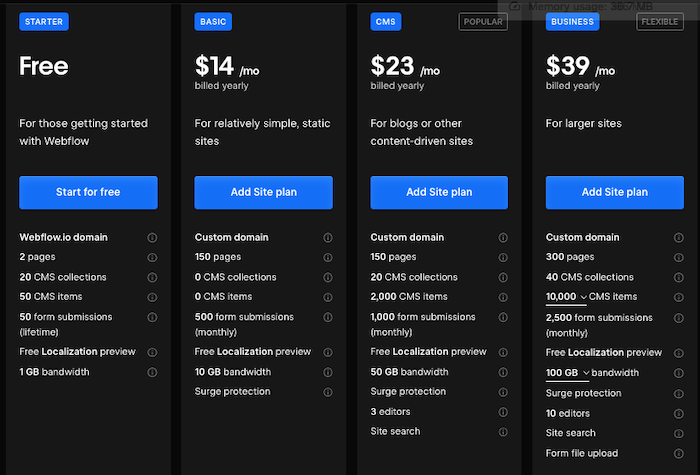The height and width of the screenshot is (475, 700).
Task: Show info for 1,000 form submissions
Action: coord(503,317)
